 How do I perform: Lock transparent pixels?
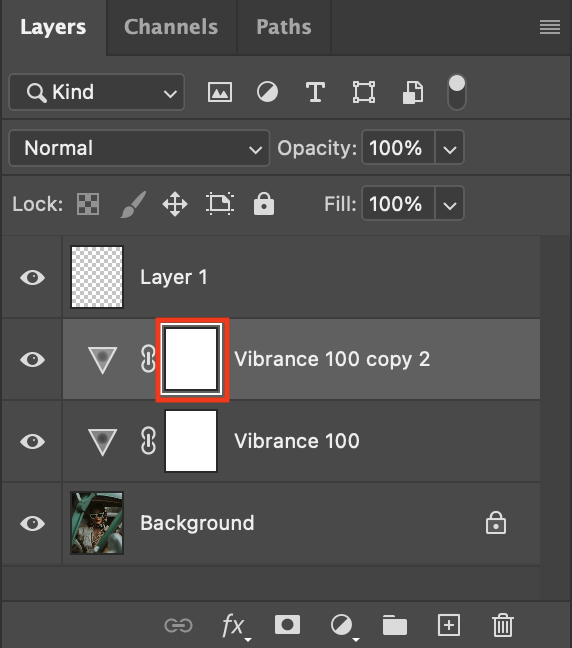[88, 204]
